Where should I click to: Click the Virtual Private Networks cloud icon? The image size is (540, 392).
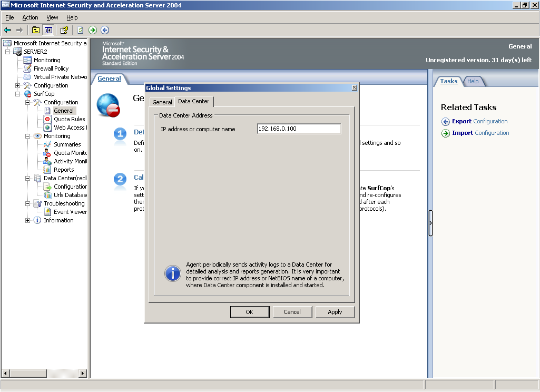coord(27,77)
